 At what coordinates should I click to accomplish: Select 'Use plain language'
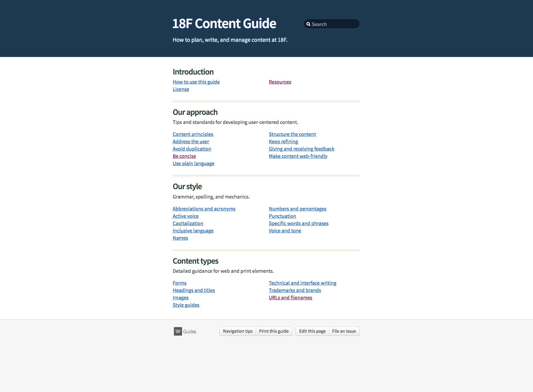[193, 163]
